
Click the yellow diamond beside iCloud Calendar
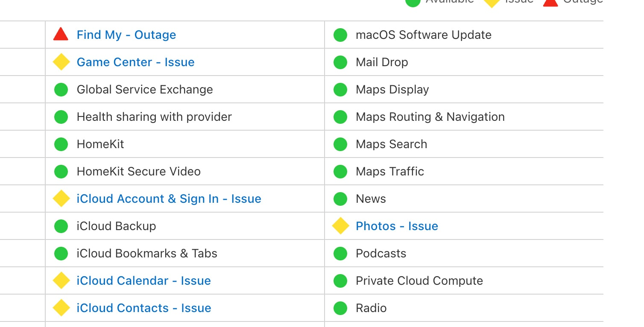point(61,280)
